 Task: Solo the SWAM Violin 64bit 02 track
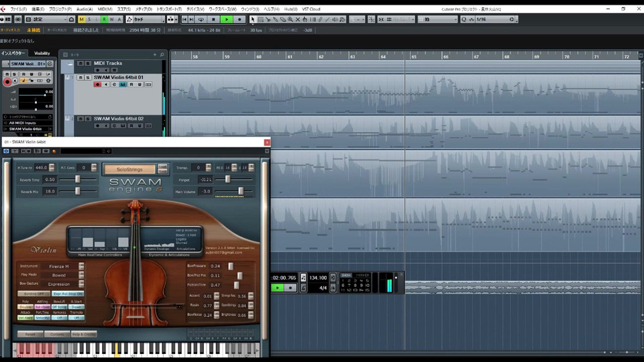pos(87,119)
